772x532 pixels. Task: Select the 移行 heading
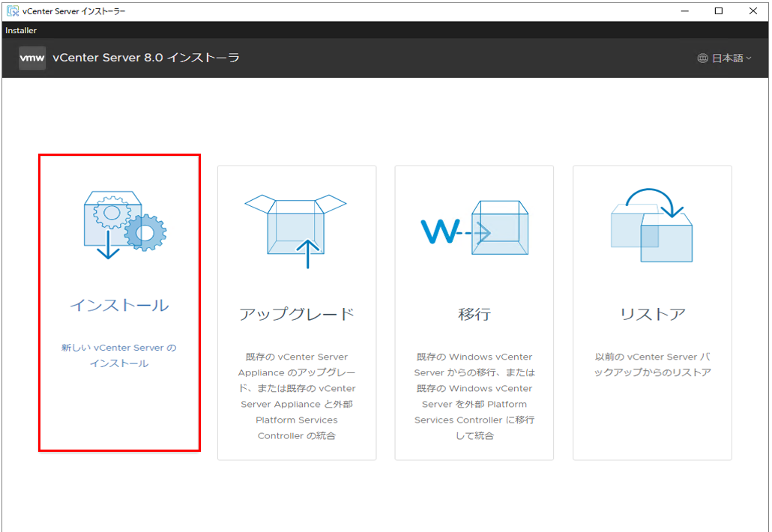click(x=474, y=314)
